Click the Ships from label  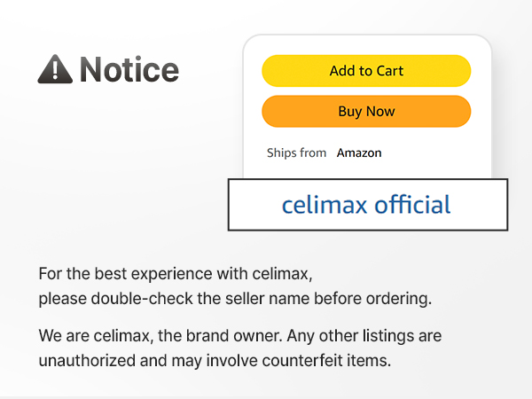pos(296,153)
